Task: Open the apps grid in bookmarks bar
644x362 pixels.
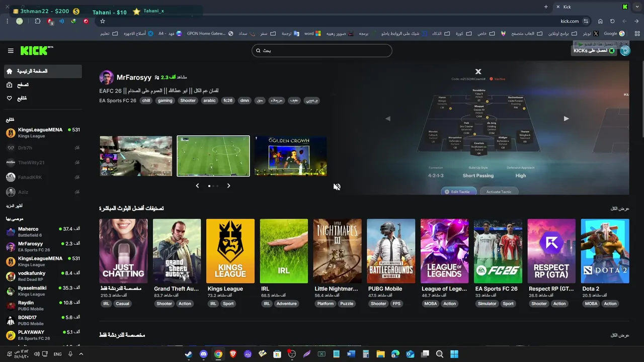Action: point(637,33)
